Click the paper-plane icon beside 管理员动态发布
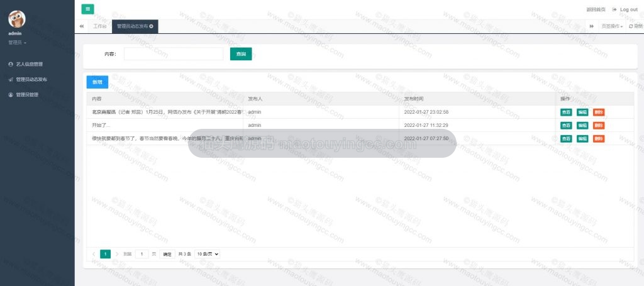This screenshot has width=644, height=286. (x=11, y=79)
